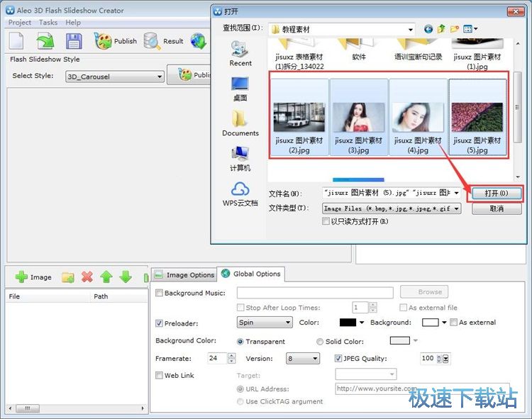
Task: Click the Publish button beside Select Style
Action: click(189, 74)
